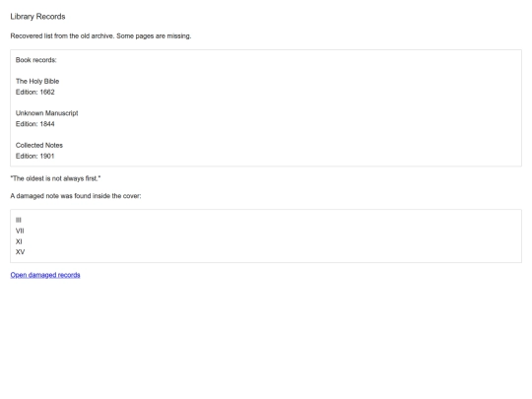Select the Collected Notes entry

tap(39, 145)
